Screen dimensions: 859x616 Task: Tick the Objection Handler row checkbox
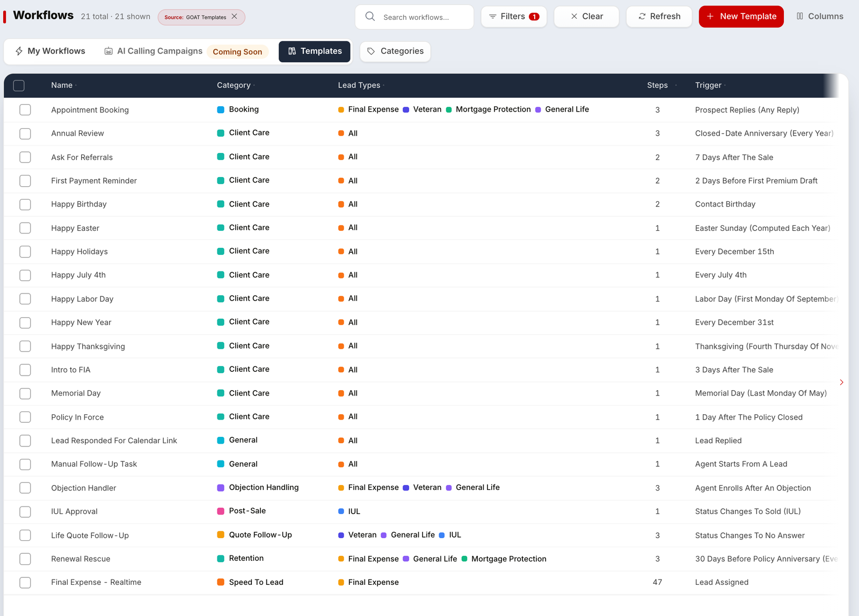[25, 488]
